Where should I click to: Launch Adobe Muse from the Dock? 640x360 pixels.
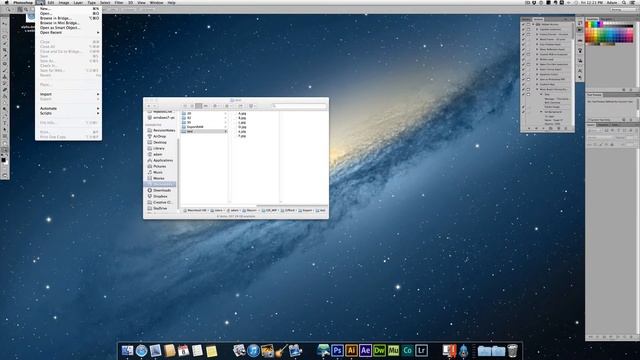click(393, 350)
